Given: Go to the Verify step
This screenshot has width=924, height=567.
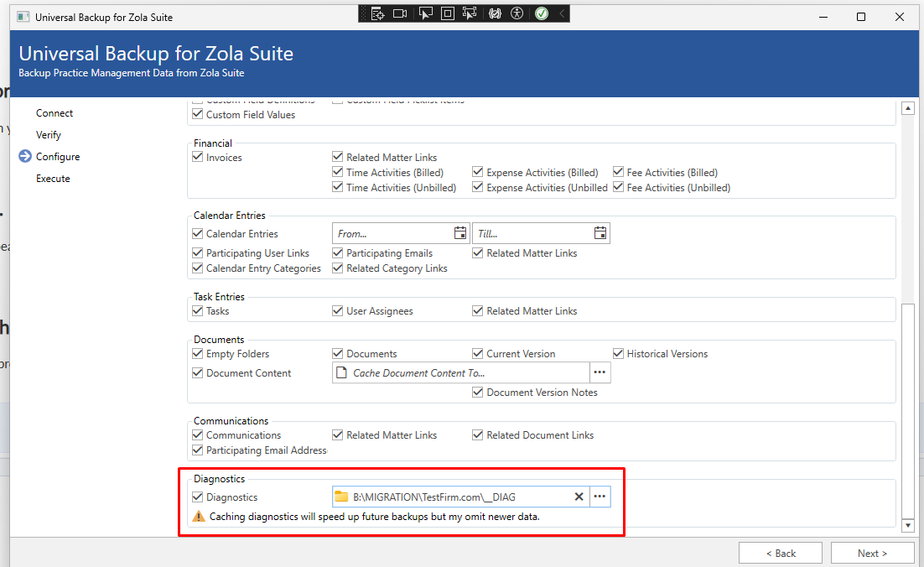Looking at the screenshot, I should tap(49, 135).
